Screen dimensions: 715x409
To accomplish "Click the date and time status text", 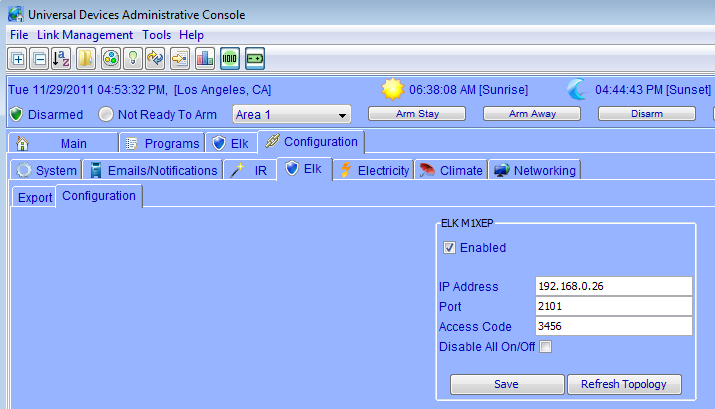I will click(87, 90).
